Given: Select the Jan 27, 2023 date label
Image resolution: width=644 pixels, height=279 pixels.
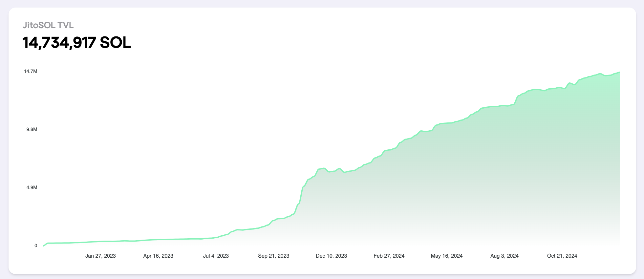Looking at the screenshot, I should pyautogui.click(x=100, y=256).
